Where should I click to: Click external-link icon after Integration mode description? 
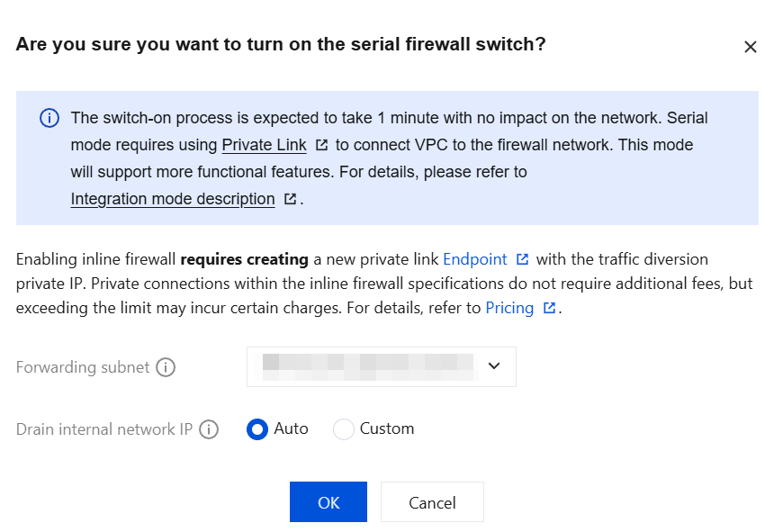point(290,200)
